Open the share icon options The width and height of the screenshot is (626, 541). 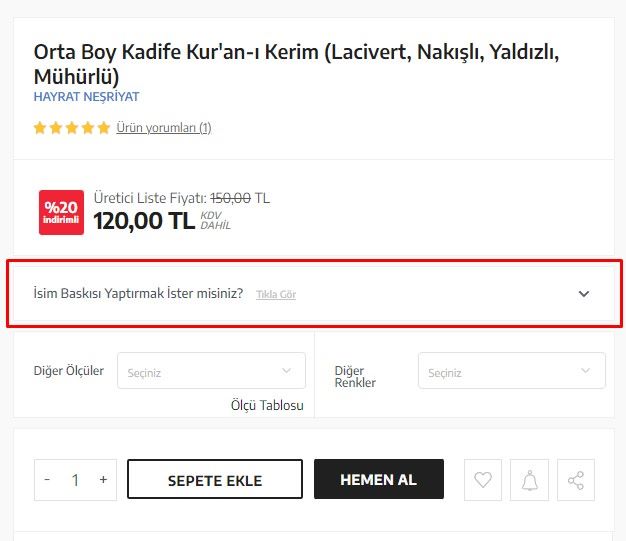point(576,480)
